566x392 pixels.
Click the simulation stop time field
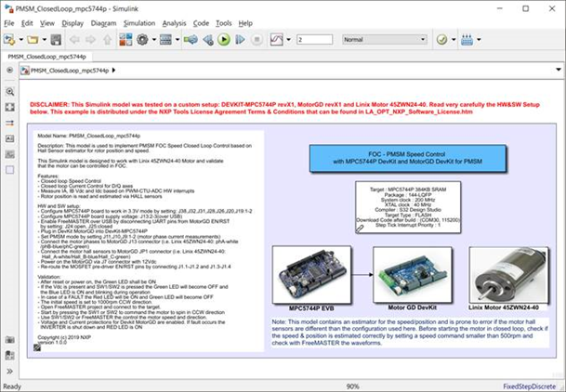pos(314,40)
